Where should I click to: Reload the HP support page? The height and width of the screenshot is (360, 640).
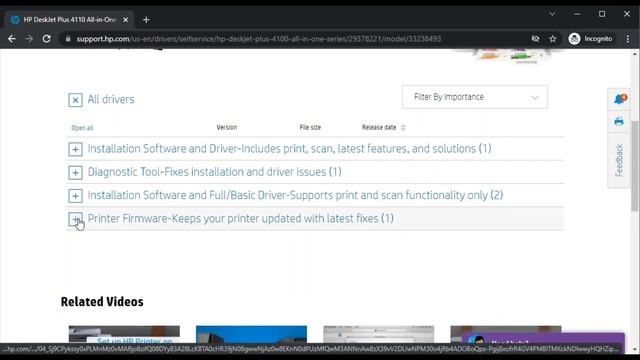[47, 39]
